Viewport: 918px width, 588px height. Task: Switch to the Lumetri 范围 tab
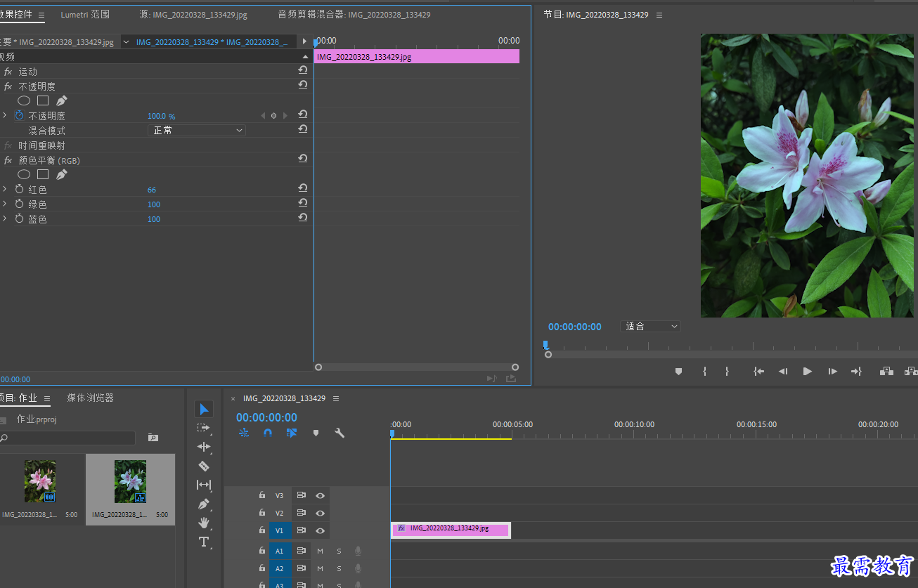coord(85,15)
